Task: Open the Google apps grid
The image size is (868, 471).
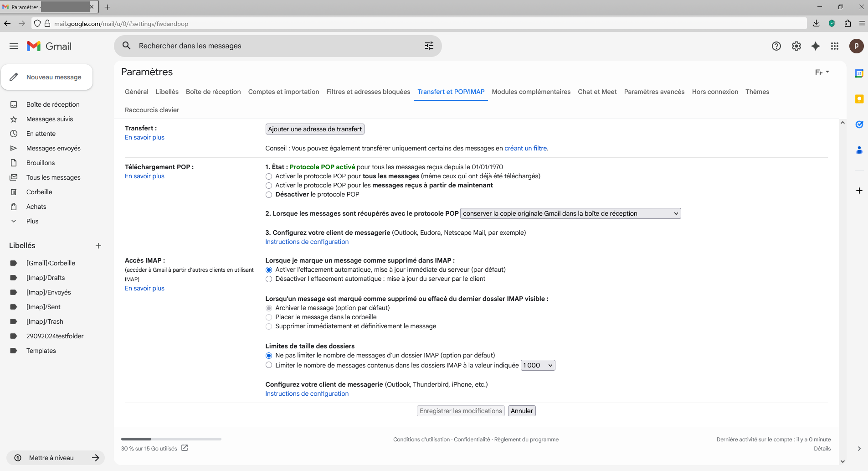Action: click(x=835, y=46)
